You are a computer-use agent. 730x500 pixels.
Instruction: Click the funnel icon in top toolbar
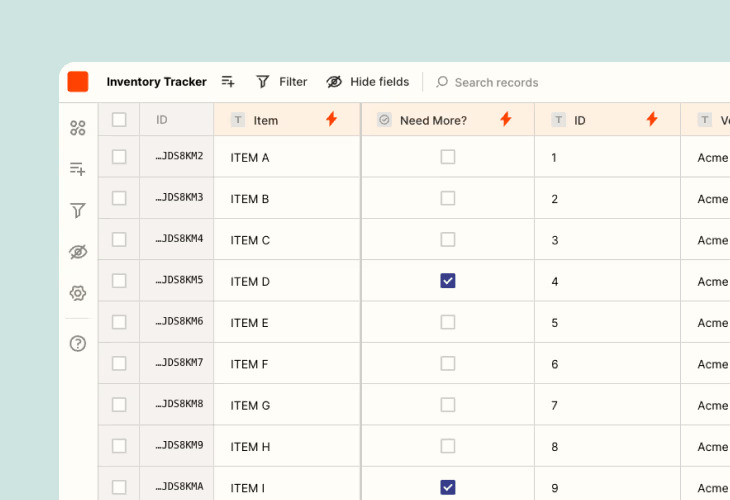point(263,82)
